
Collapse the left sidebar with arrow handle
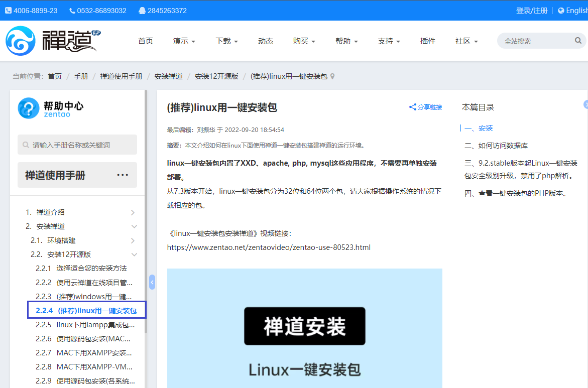(x=152, y=282)
